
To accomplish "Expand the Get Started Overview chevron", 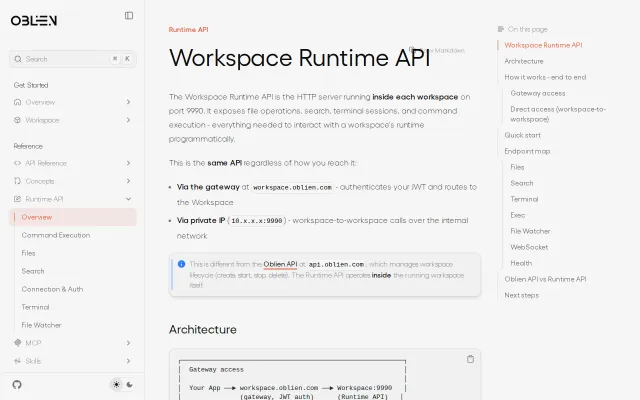I will [128, 102].
